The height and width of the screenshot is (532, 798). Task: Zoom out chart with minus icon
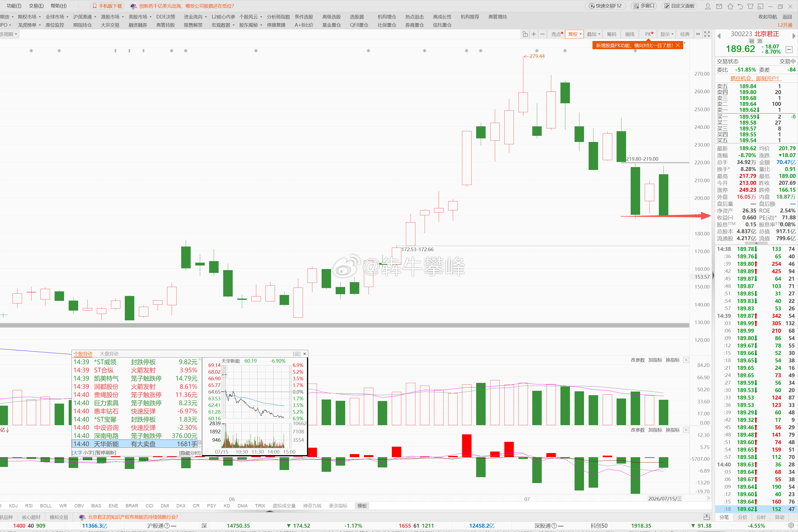(x=543, y=34)
